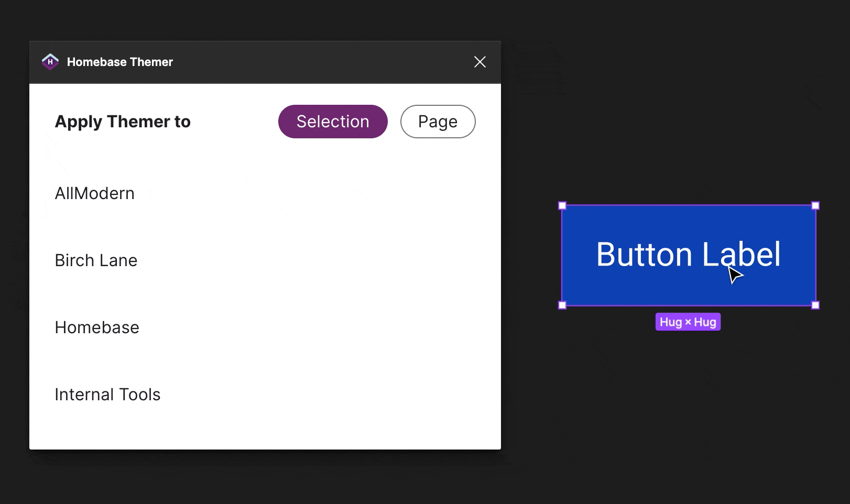
Task: Apply the Birch Lane theme
Action: tap(96, 260)
